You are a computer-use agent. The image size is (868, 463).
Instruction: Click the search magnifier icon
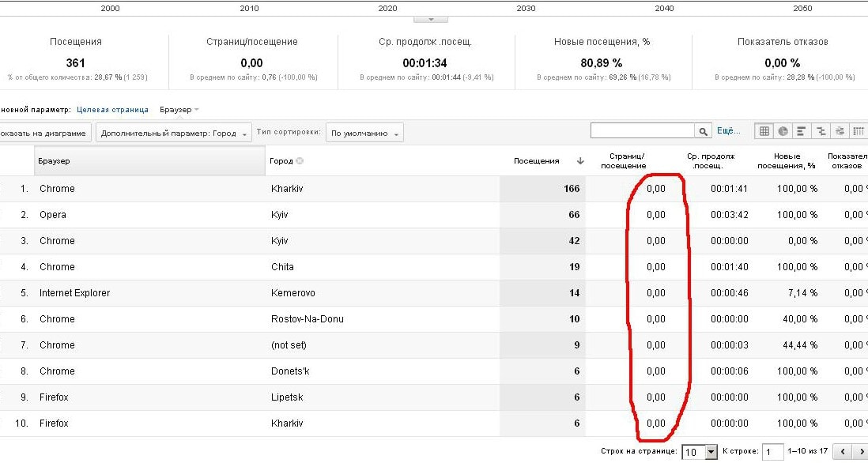point(703,131)
